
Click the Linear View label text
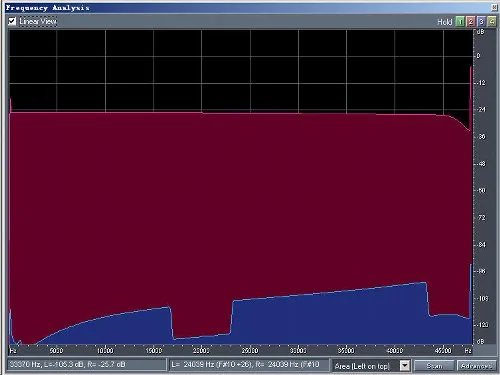[38, 21]
